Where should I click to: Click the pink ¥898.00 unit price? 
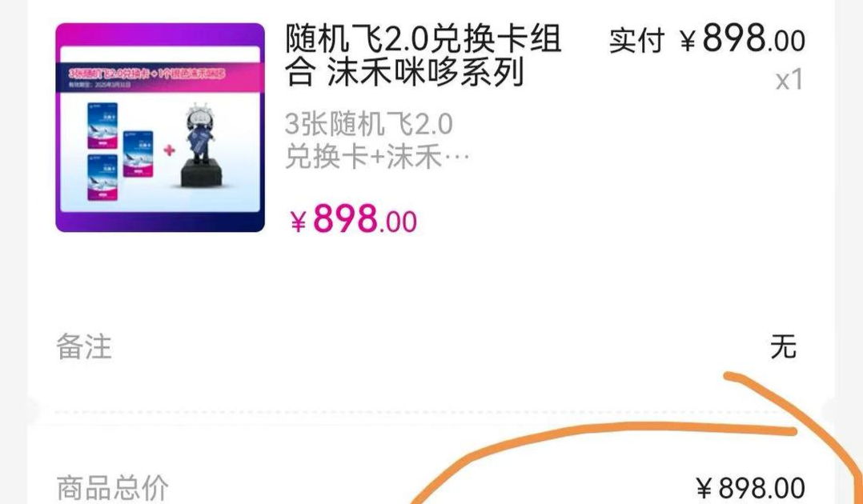[353, 219]
